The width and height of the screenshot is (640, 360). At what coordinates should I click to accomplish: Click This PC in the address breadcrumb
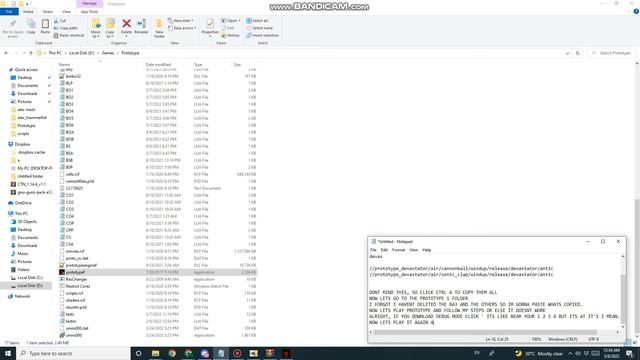click(55, 53)
